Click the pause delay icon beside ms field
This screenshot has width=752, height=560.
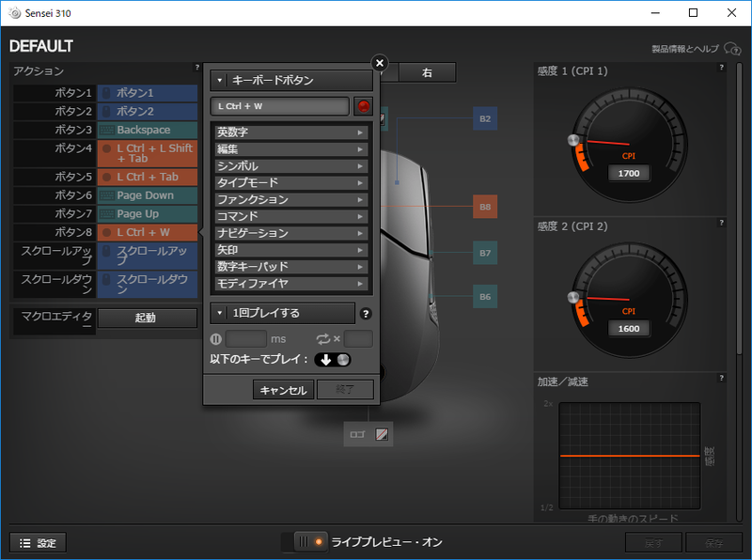coord(216,339)
